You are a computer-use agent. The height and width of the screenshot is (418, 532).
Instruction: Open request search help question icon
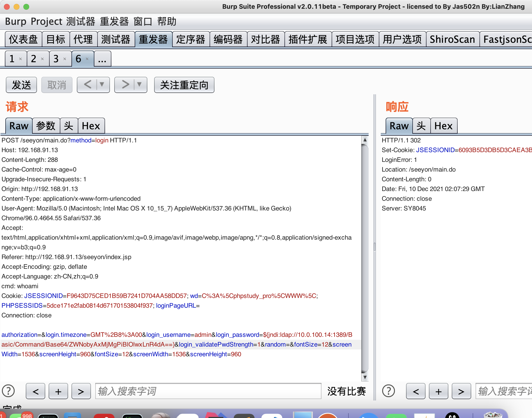(8, 391)
